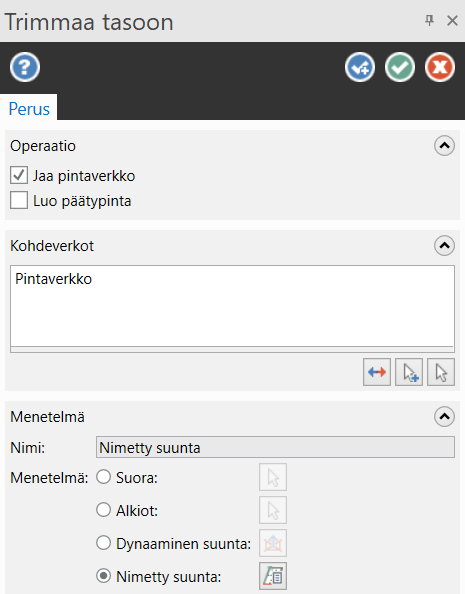Select Pintaverkko in the target list

[53, 279]
